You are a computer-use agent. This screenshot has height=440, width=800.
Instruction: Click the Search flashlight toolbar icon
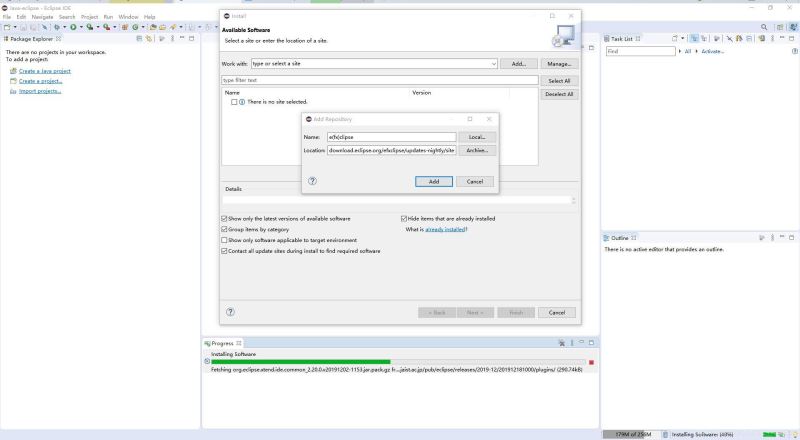click(173, 27)
